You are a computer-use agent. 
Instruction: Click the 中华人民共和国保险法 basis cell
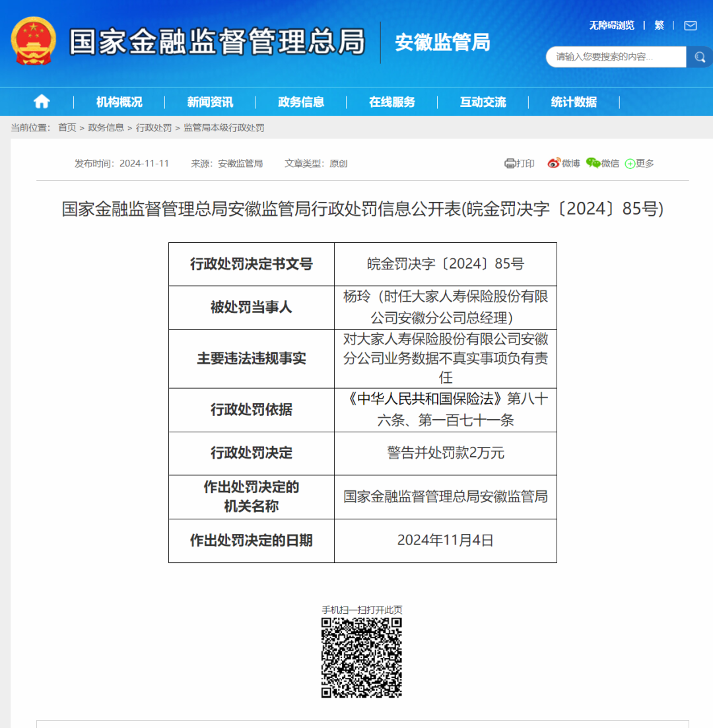(446, 410)
